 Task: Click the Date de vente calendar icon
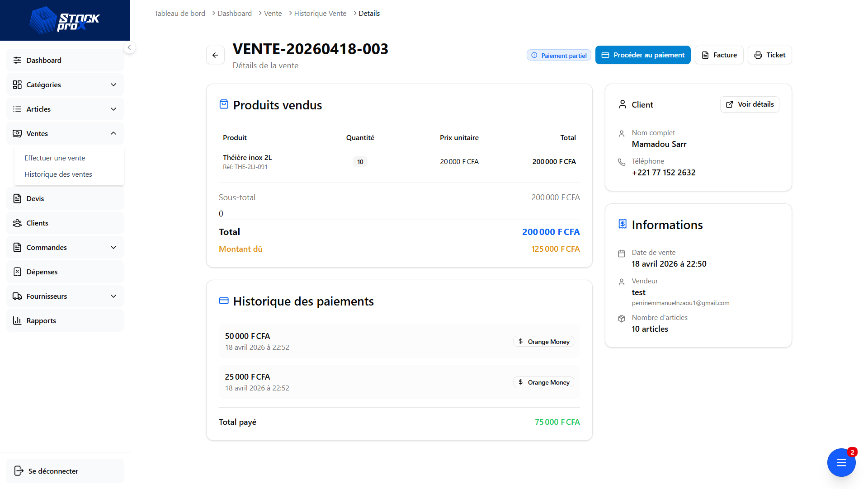622,254
